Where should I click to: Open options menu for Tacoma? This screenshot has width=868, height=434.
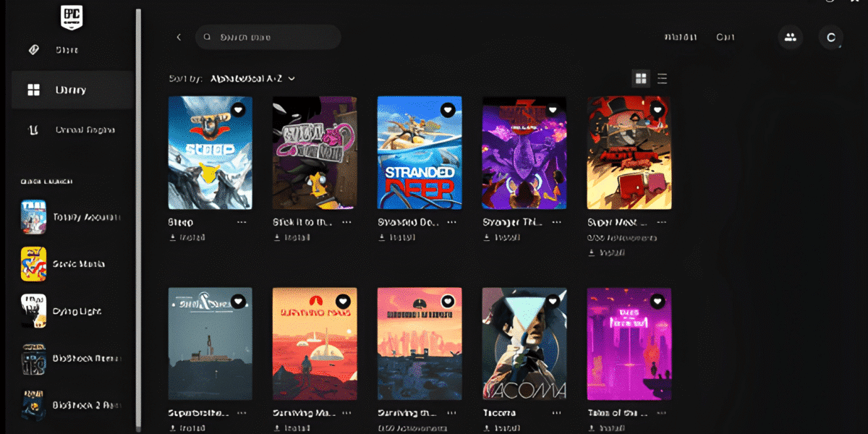coord(557,413)
